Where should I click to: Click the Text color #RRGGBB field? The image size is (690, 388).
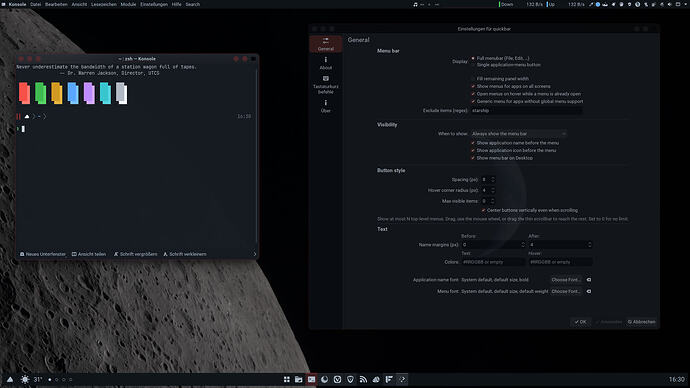[x=493, y=262]
